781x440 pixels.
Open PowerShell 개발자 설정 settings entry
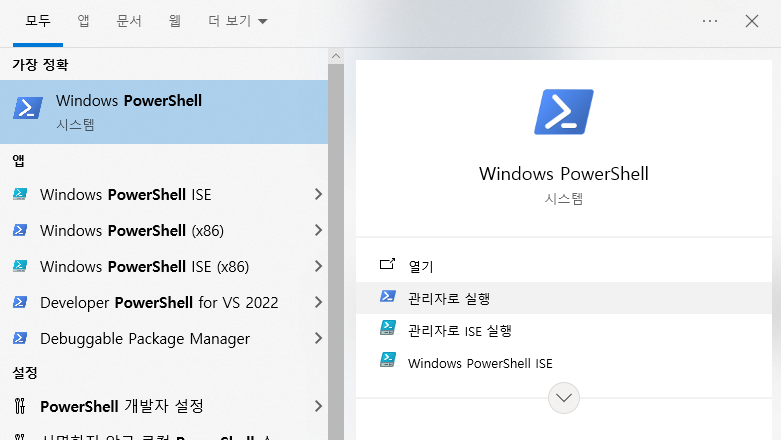tap(164, 406)
